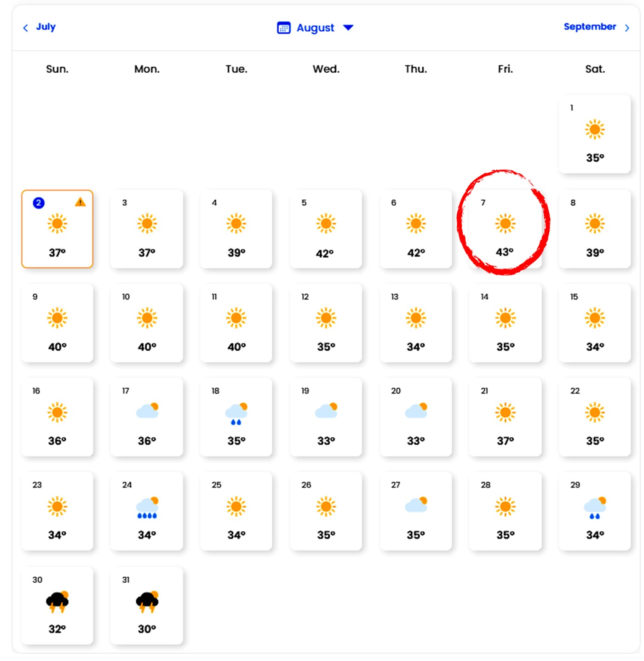Open the August 12 card showing 35°
Image resolution: width=644 pixels, height=661 pixels.
(326, 323)
